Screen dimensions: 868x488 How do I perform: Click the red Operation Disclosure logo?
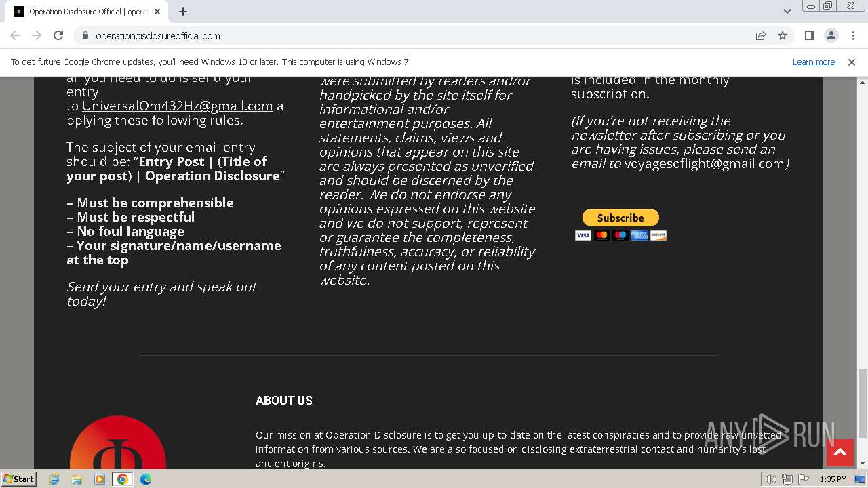point(118,443)
